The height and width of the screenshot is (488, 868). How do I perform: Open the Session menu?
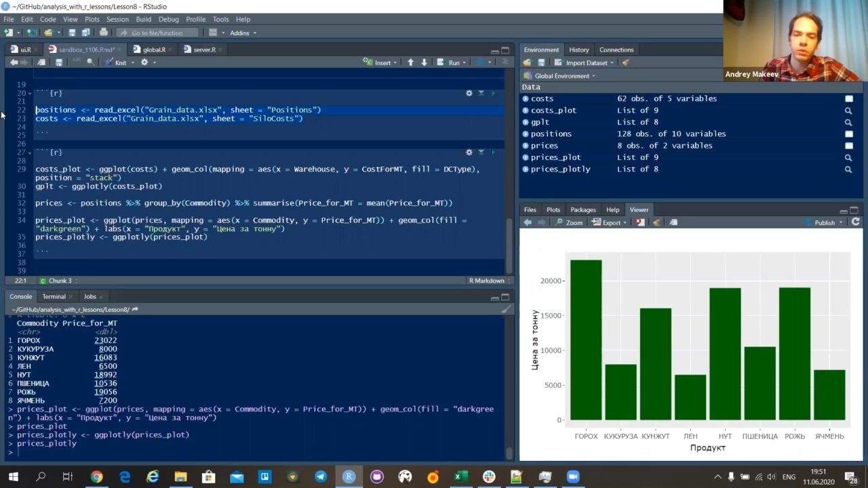point(117,20)
